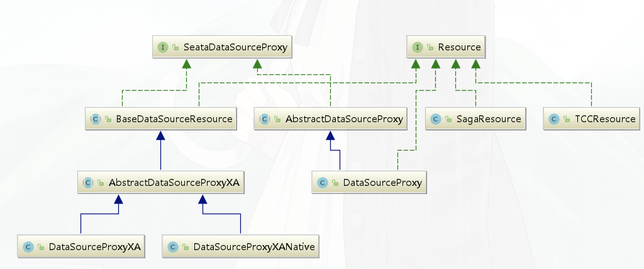Viewport: 644px width, 269px height.
Task: Click the lock icon on DataSourceProxyXANative
Action: click(186, 248)
